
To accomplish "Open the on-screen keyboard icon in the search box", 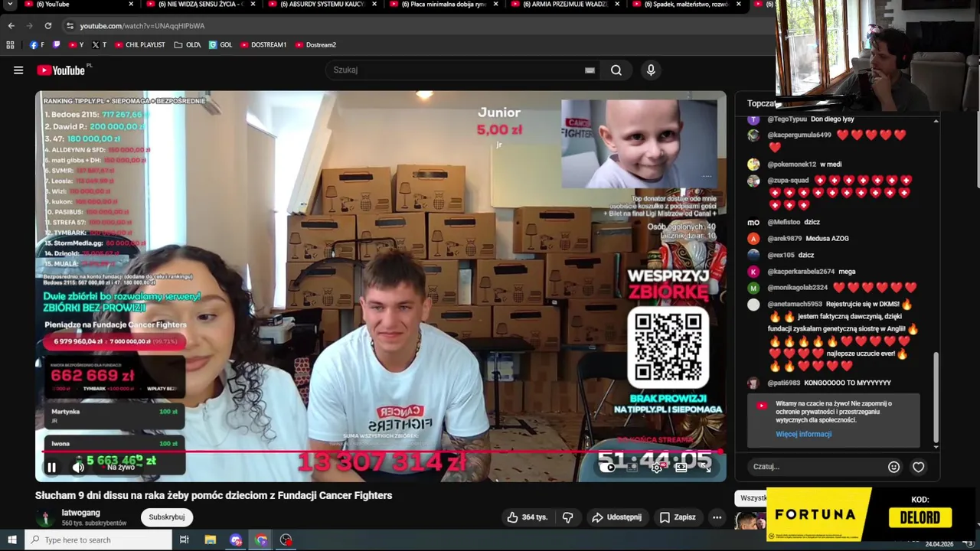I will [590, 70].
